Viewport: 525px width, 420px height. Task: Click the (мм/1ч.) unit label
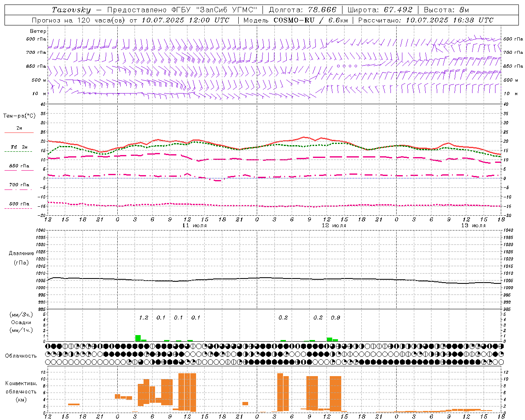point(21,330)
